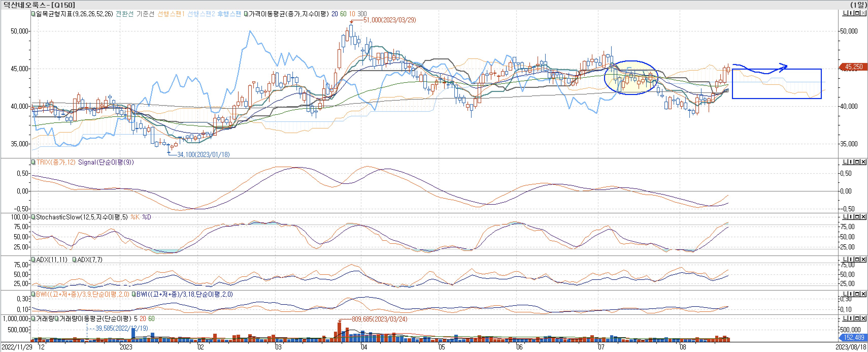This screenshot has width=868, height=352.
Task: Toggle the TRIX indicator square marker
Action: pyautogui.click(x=33, y=162)
